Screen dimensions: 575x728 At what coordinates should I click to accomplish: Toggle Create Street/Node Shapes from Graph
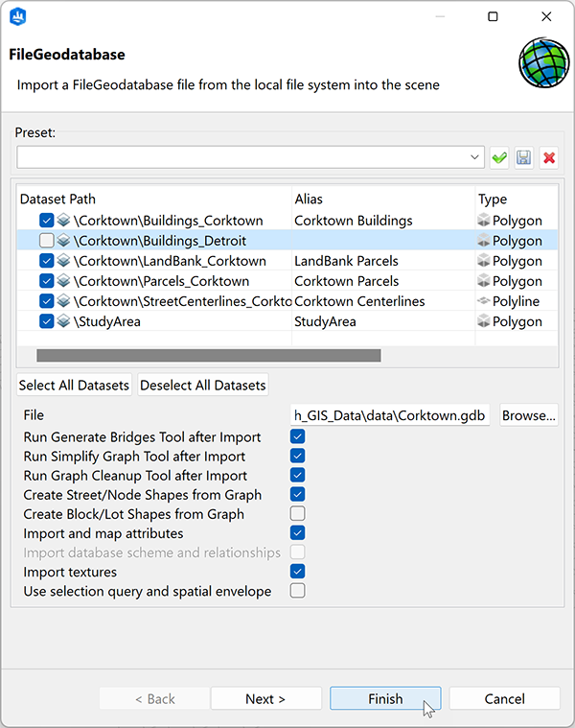pos(298,495)
